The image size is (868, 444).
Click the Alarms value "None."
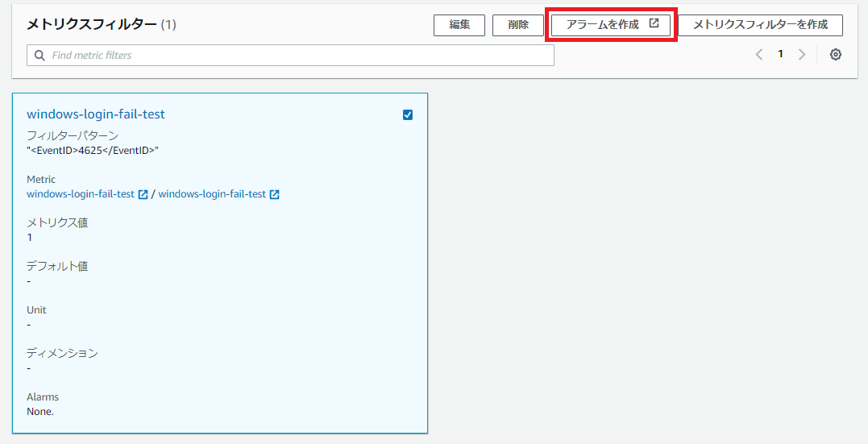coord(39,411)
